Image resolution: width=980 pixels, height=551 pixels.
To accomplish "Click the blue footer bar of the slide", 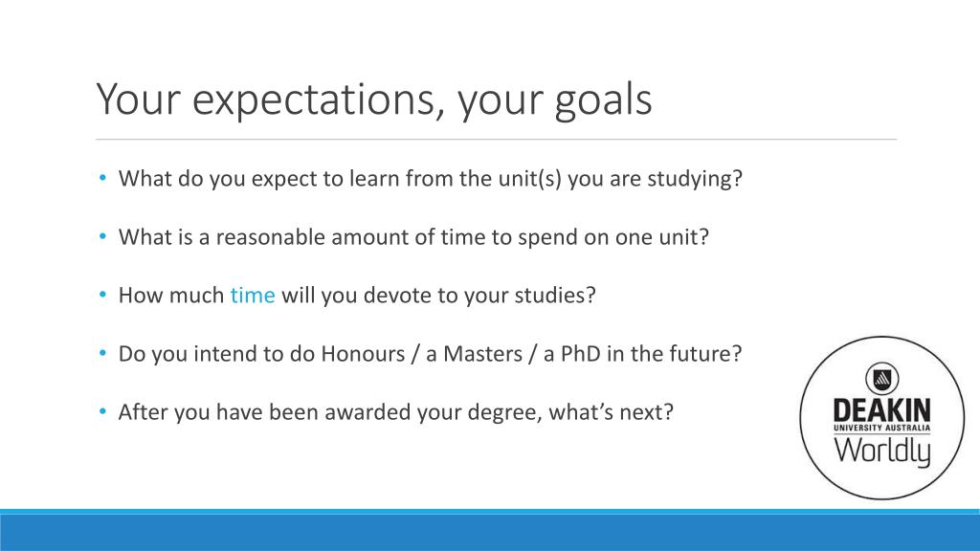I will click(x=490, y=530).
